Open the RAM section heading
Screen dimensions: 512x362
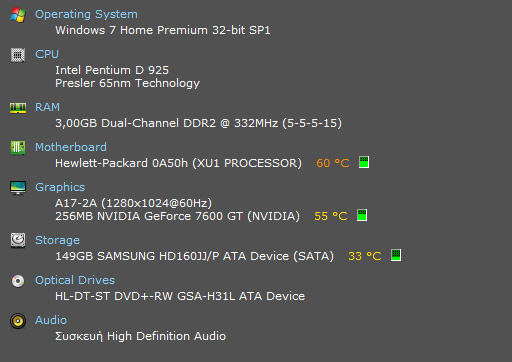(x=48, y=107)
